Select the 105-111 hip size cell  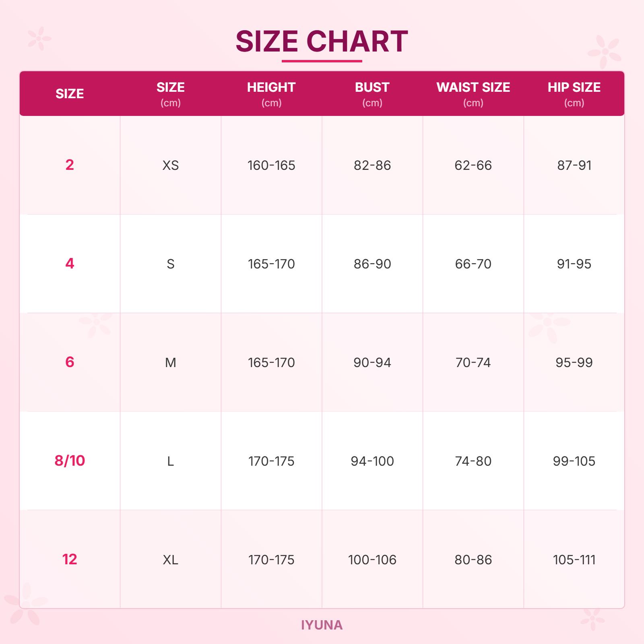point(574,559)
